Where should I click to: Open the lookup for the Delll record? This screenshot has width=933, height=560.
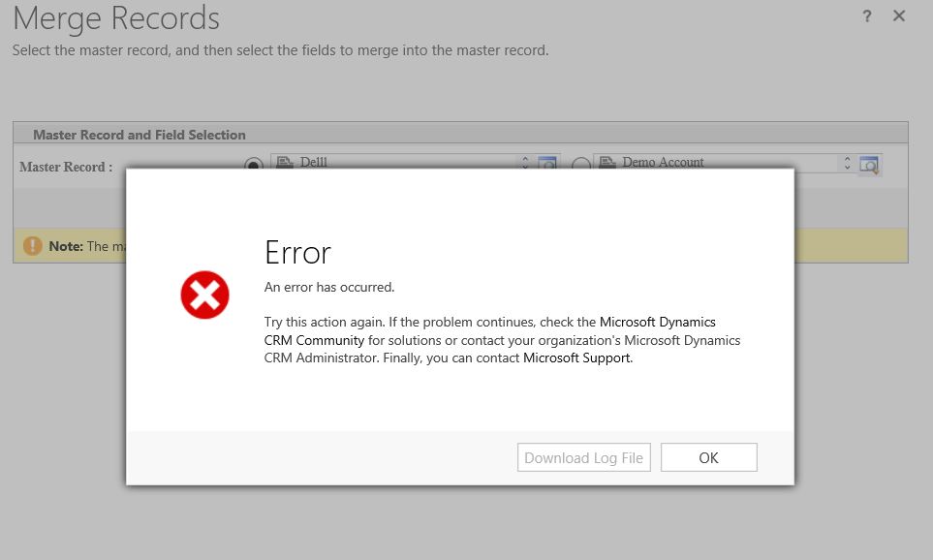point(544,163)
